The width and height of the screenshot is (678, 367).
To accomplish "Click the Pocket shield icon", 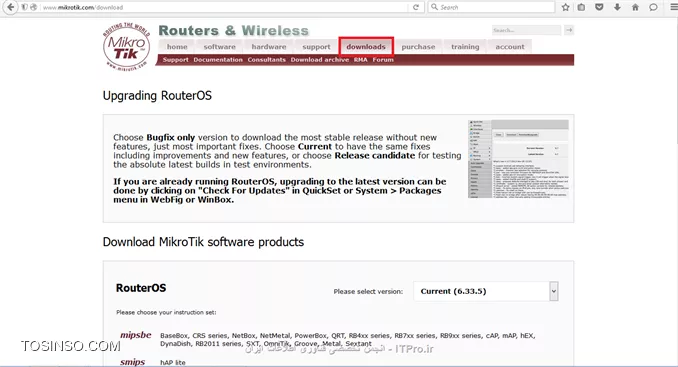I will click(x=599, y=7).
